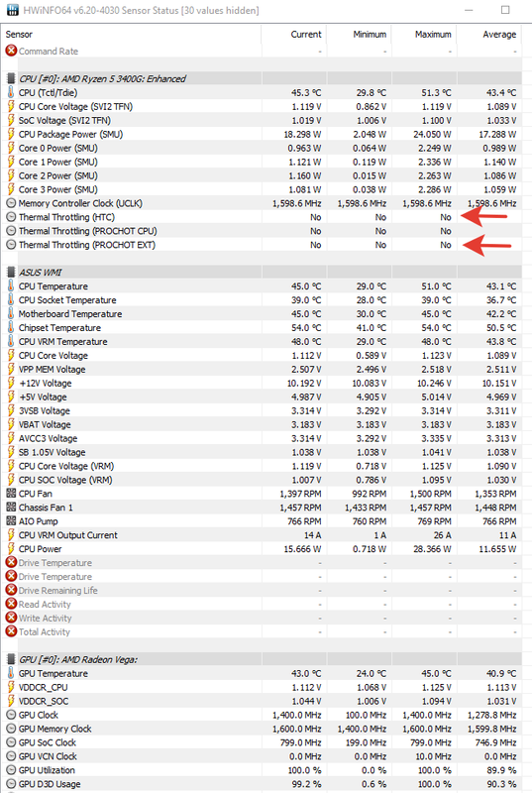
Task: Click the lightning icon for SoC Voltage (SVI2 TFN)
Action: (x=11, y=120)
